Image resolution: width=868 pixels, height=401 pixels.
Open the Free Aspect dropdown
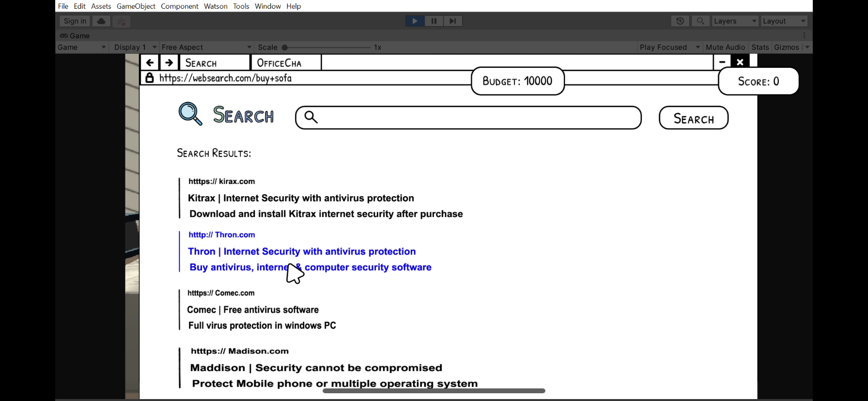coord(207,47)
